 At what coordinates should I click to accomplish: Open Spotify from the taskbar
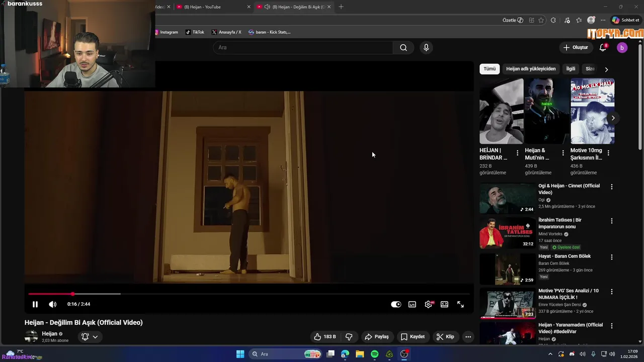pyautogui.click(x=375, y=354)
